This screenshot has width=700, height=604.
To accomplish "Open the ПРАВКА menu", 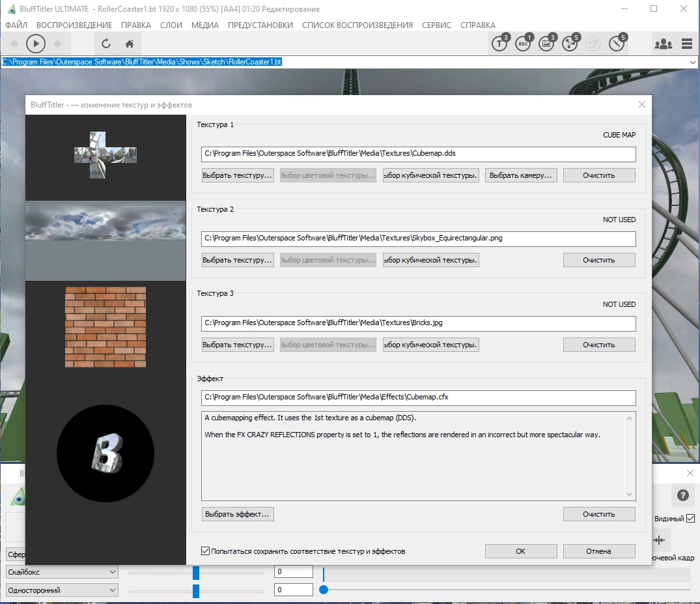I will click(x=135, y=25).
